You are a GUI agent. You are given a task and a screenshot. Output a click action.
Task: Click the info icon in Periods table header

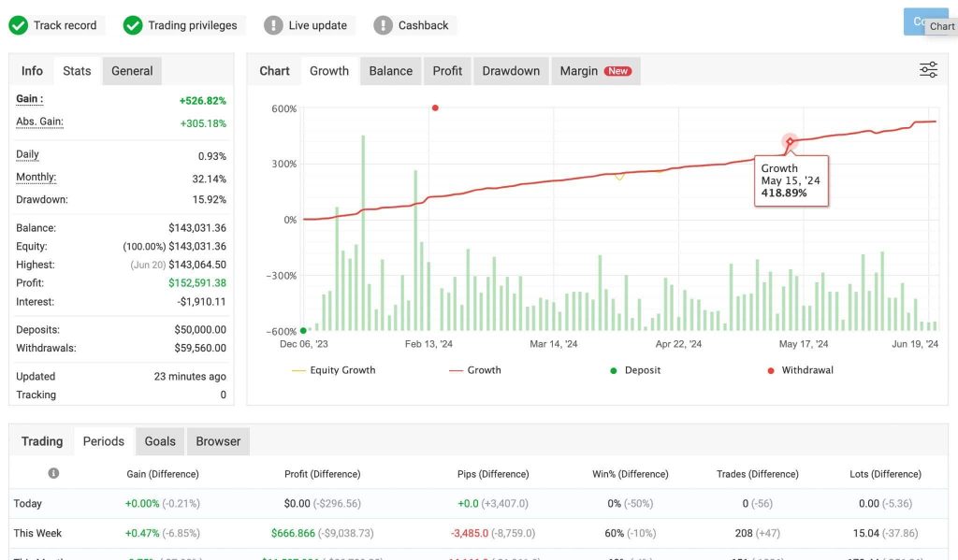(x=53, y=473)
